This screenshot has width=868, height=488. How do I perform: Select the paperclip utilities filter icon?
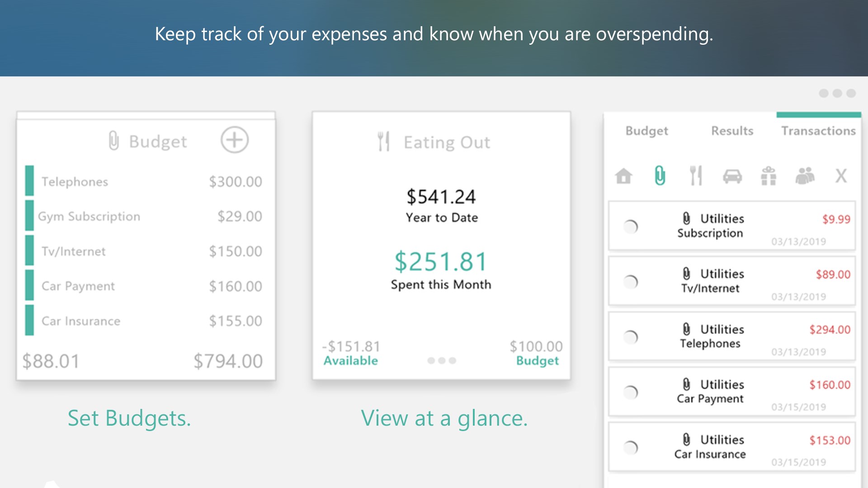click(660, 176)
